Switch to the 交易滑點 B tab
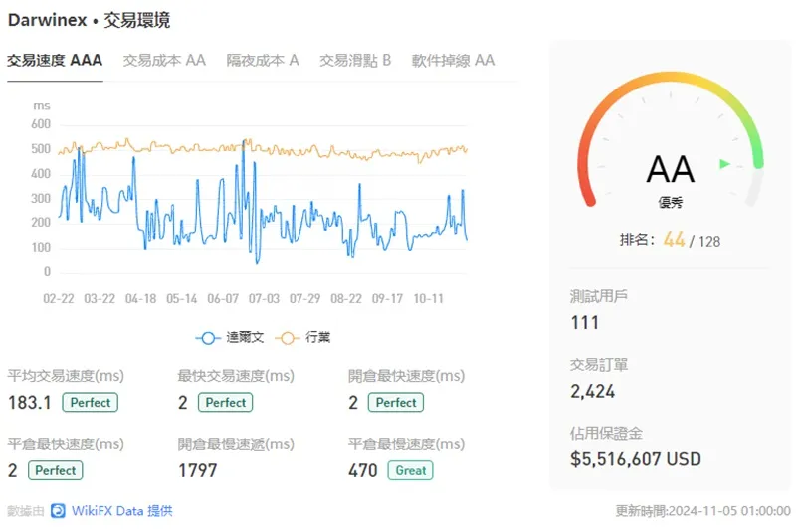The image size is (797, 532). pyautogui.click(x=355, y=60)
